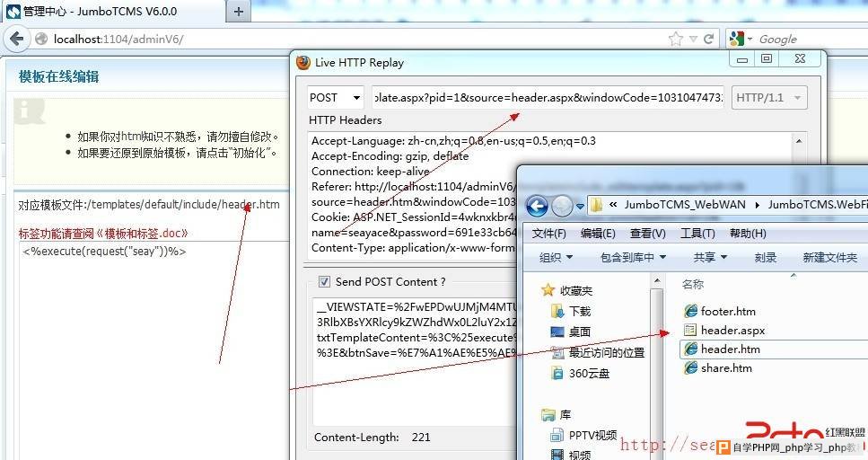
Task: Select the share.htm file
Action: click(718, 368)
